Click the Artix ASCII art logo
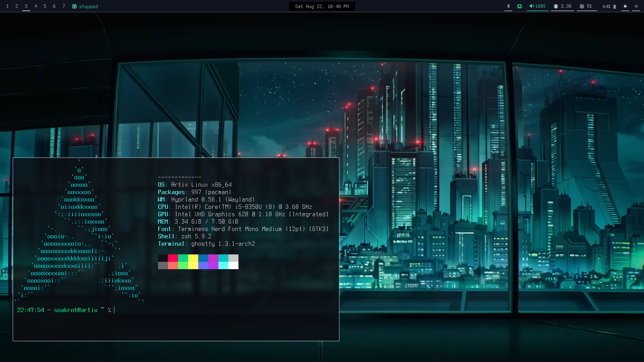The width and height of the screenshot is (644, 362). point(79,231)
